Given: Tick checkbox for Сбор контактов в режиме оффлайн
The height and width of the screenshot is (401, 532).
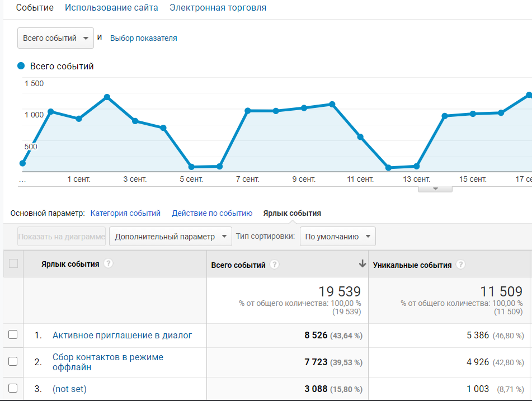Looking at the screenshot, I should 13,361.
